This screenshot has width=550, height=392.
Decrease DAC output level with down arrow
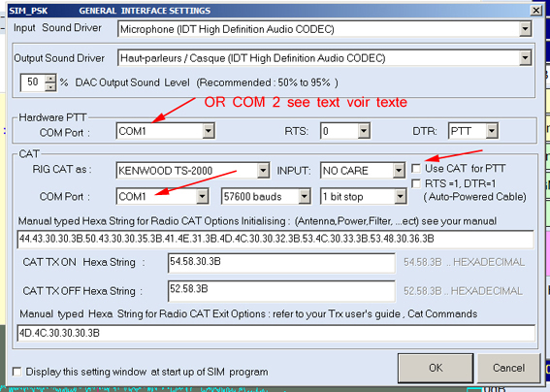click(x=51, y=86)
